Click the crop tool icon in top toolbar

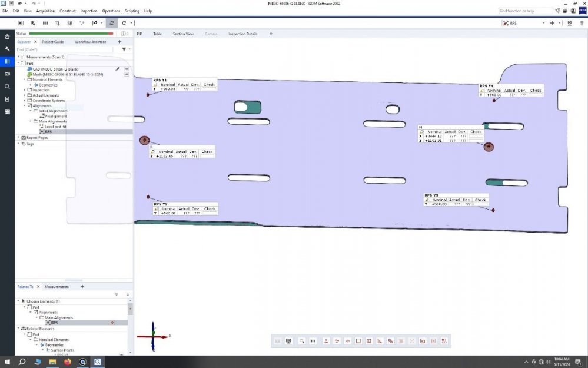pyautogui.click(x=57, y=23)
